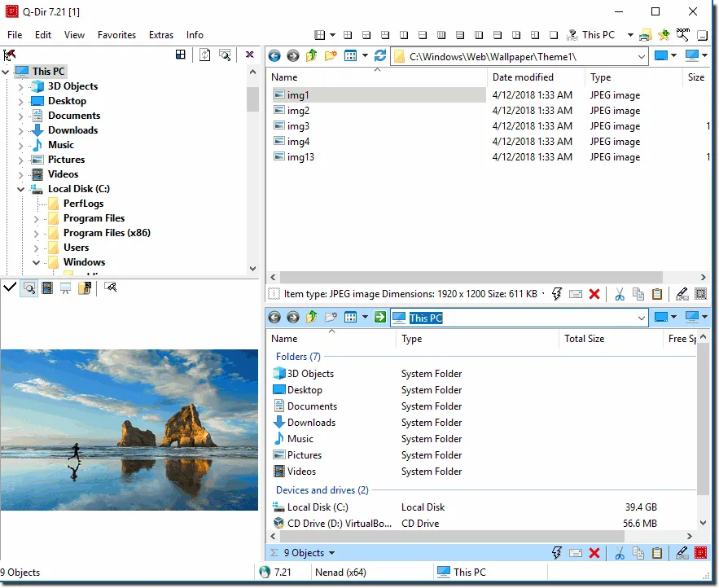Expand the Program Files folder in tree

[x=37, y=218]
